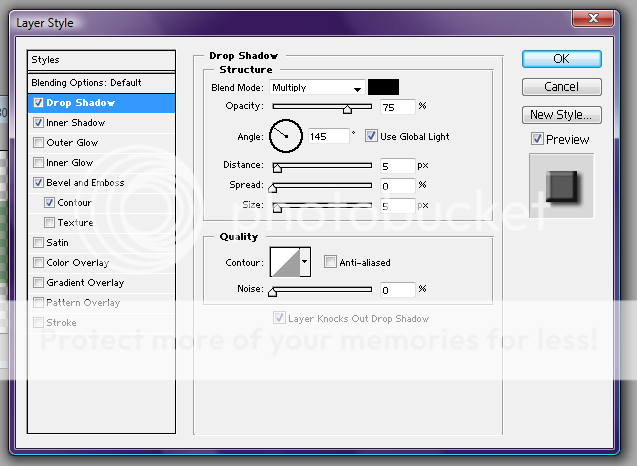Uncheck the Preview checkbox
This screenshot has width=637, height=466.
[x=537, y=139]
